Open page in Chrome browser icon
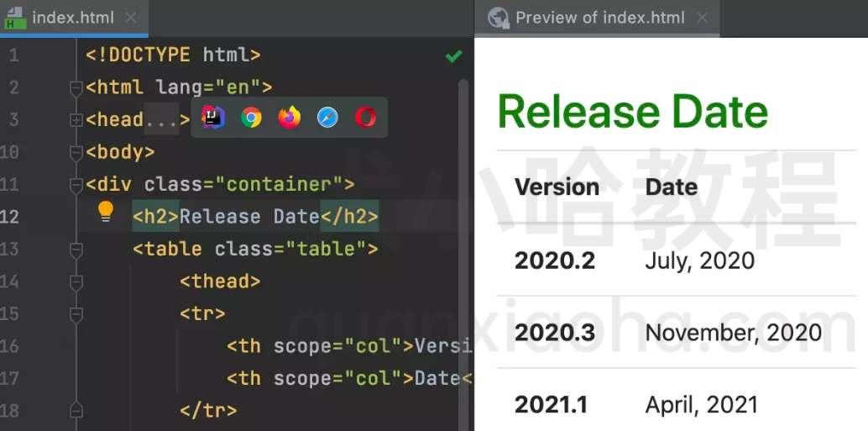This screenshot has height=431, width=868. tap(251, 118)
